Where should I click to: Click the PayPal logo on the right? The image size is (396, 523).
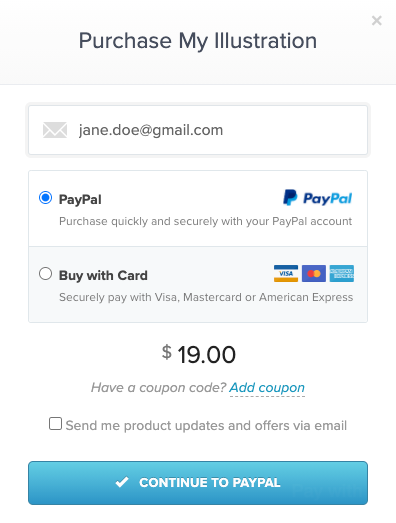tap(317, 198)
